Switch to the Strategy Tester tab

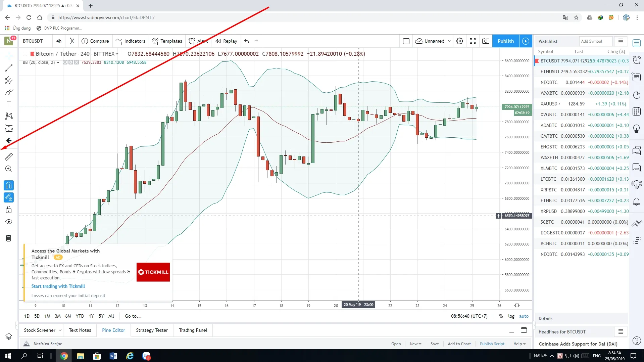tap(152, 330)
